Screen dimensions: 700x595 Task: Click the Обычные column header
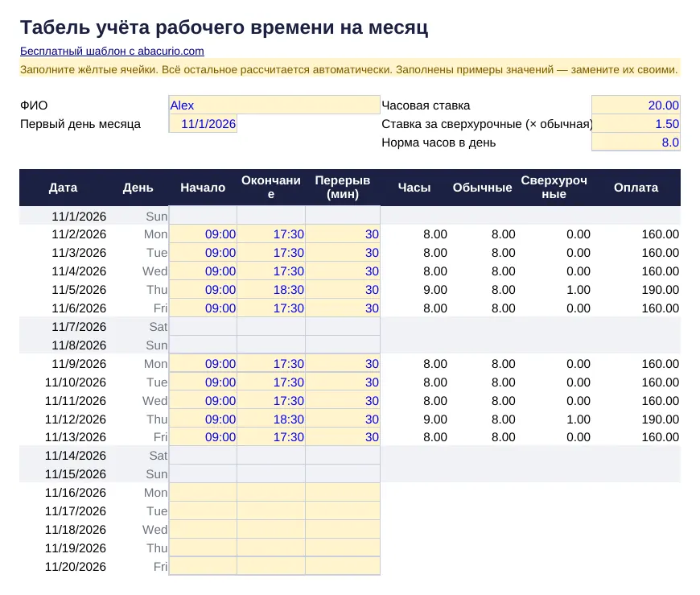[482, 188]
